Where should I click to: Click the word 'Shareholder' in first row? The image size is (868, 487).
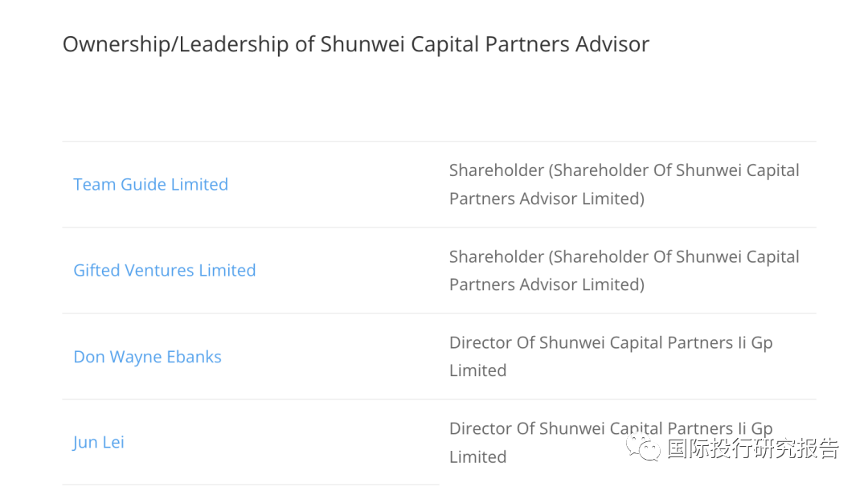click(x=497, y=170)
